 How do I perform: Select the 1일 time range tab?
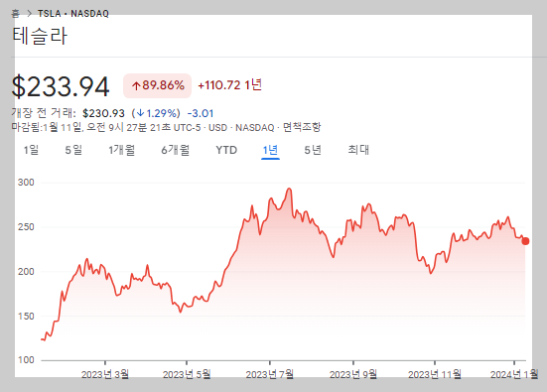click(x=31, y=150)
